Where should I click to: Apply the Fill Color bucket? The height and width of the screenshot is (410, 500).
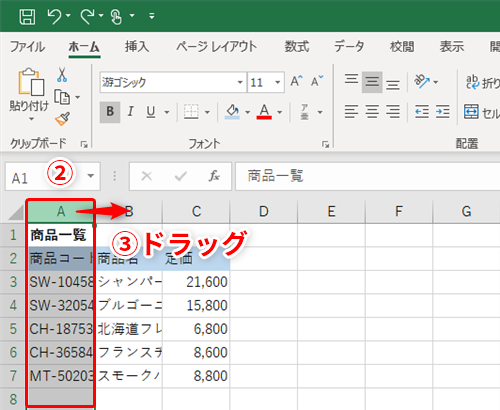tap(233, 112)
